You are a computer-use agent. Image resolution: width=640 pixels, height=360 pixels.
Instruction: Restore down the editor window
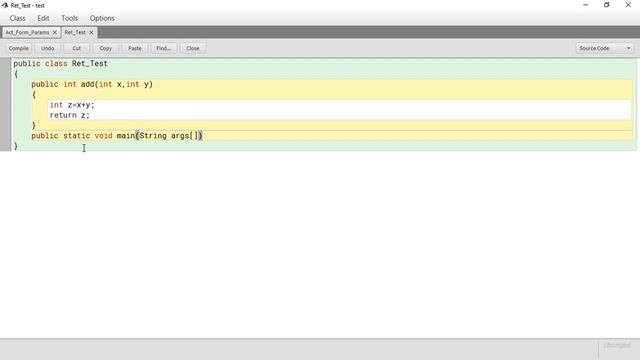607,5
